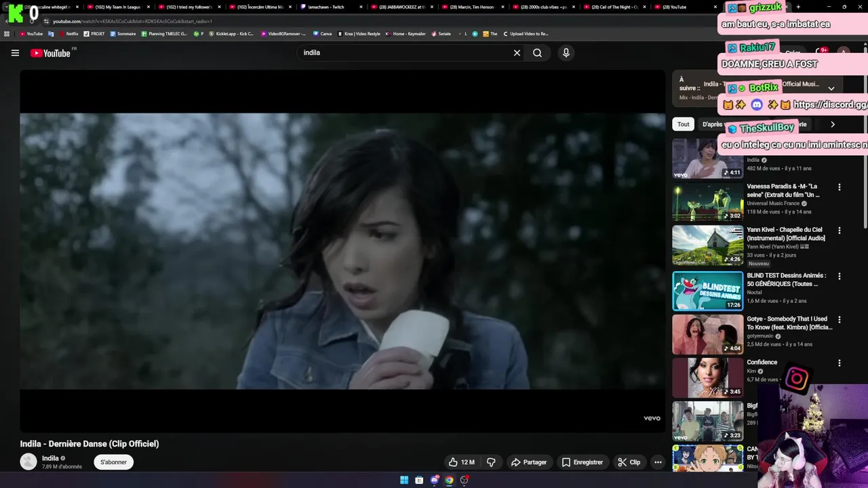This screenshot has height=488, width=868.
Task: Select the Tout filter chip
Action: pyautogui.click(x=683, y=124)
